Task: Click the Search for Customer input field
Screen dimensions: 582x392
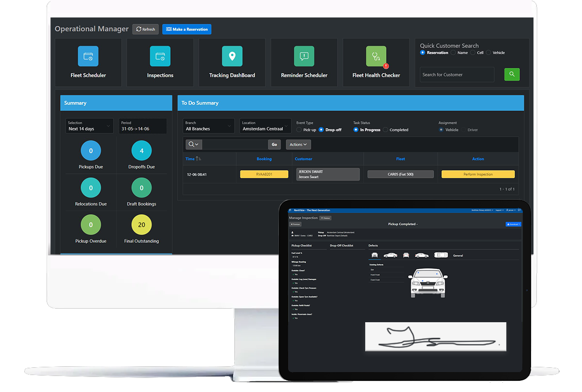Action: [456, 74]
